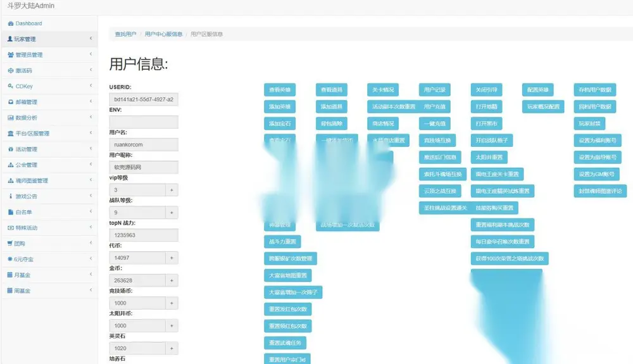The image size is (633, 364).
Task: Click the 每日豪华召唤次数重置 button
Action: pyautogui.click(x=503, y=241)
